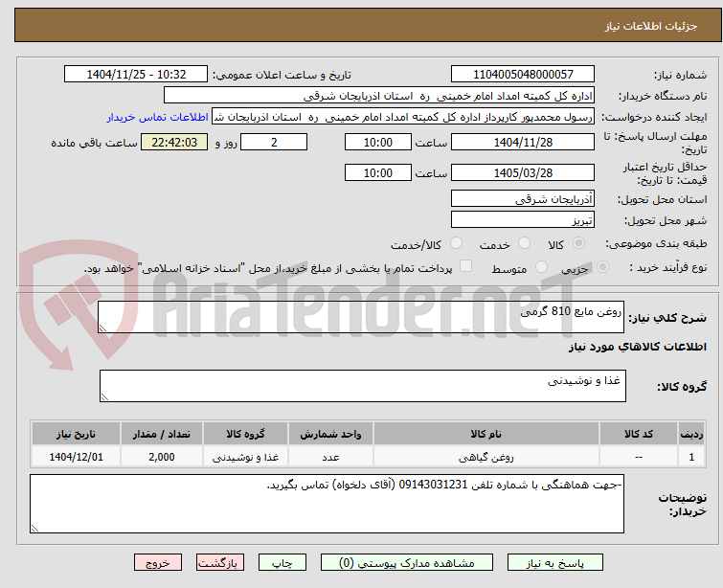
Task: Open مشاهده مدارک پیوستی (0) button
Action: [x=407, y=563]
